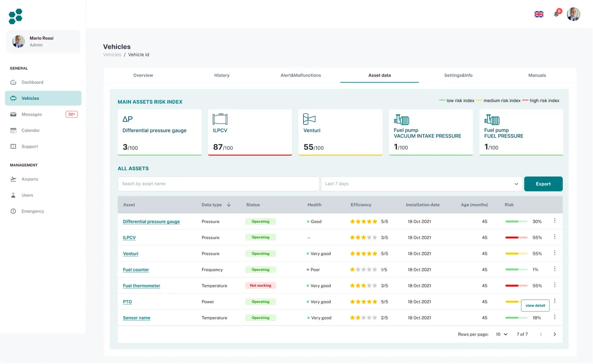Open more options for PTO row
This screenshot has width=593, height=364.
554,301
